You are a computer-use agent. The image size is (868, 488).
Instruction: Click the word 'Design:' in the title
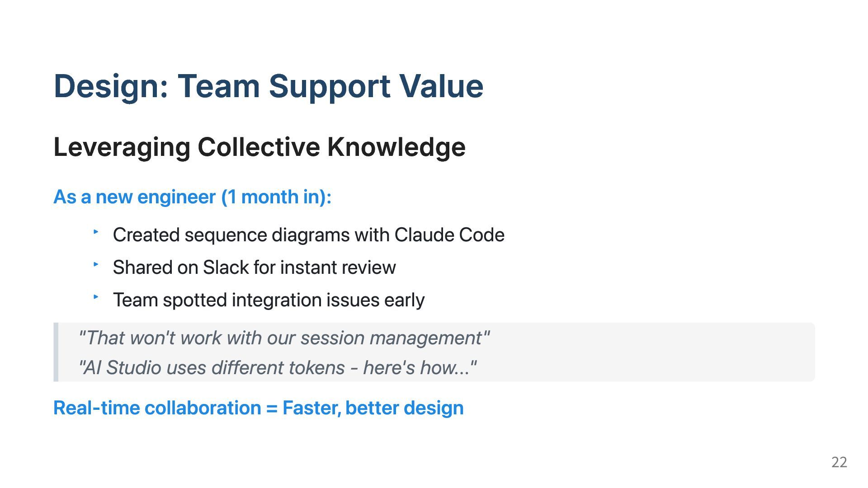(111, 86)
